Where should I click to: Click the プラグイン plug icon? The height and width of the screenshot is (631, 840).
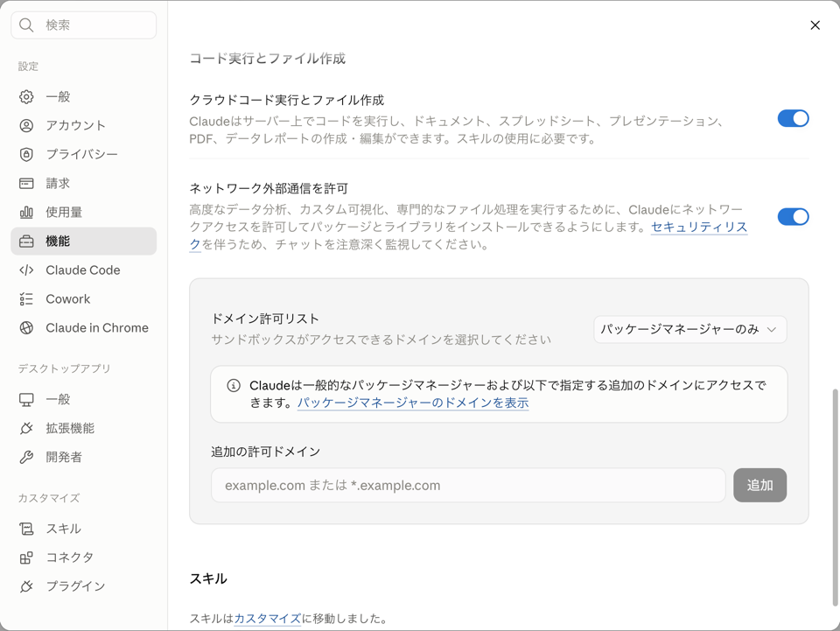tap(26, 587)
